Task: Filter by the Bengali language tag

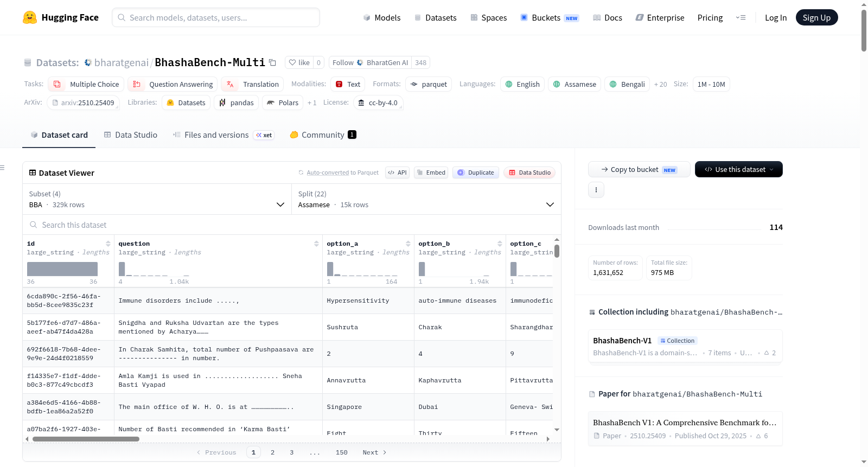Action: [x=627, y=84]
